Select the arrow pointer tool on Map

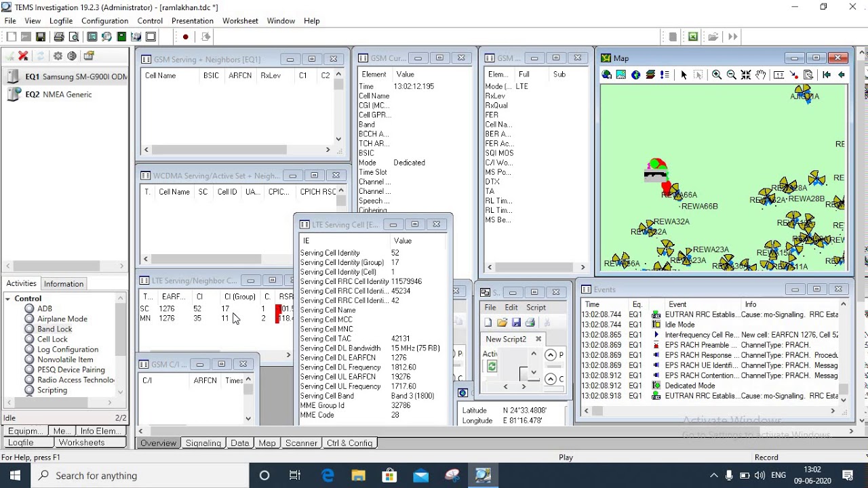(x=684, y=75)
